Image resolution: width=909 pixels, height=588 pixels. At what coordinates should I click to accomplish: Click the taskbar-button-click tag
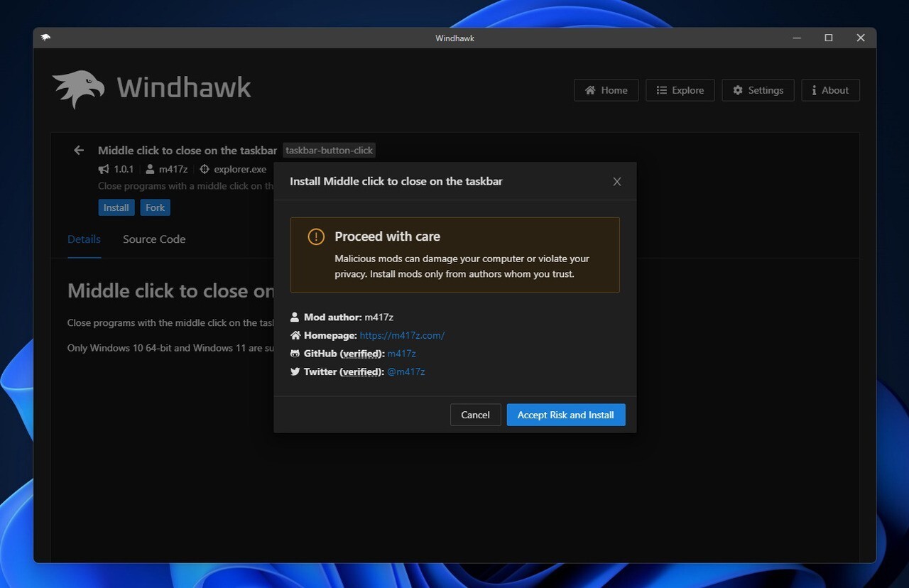point(329,150)
